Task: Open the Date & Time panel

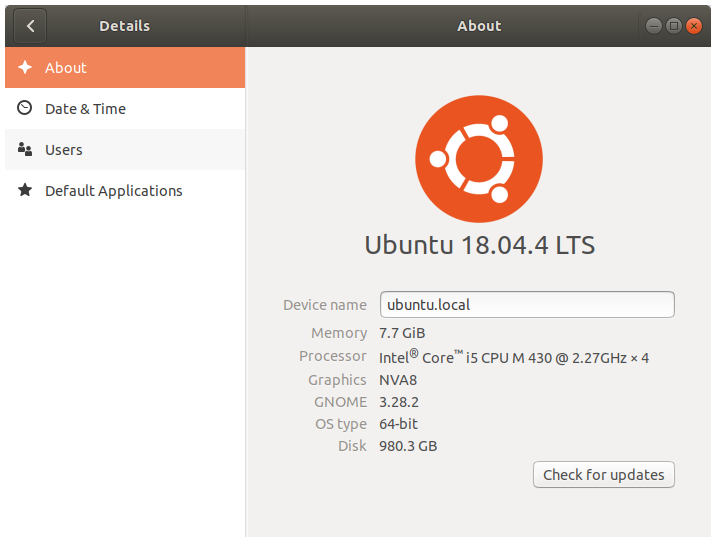Action: click(125, 108)
